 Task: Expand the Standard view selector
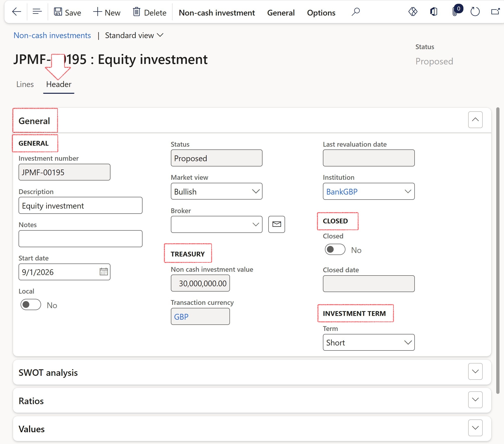tap(134, 35)
